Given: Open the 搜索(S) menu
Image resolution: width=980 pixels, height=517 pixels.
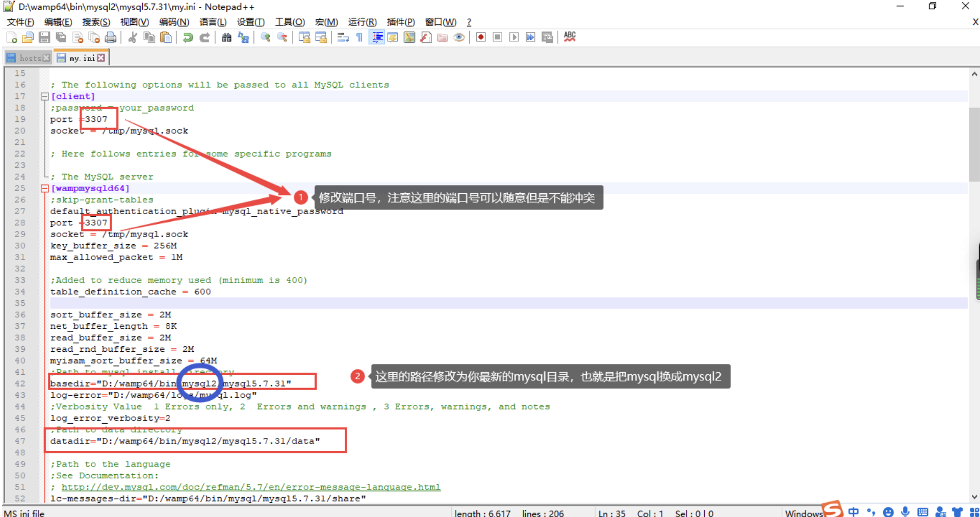Looking at the screenshot, I should 96,22.
